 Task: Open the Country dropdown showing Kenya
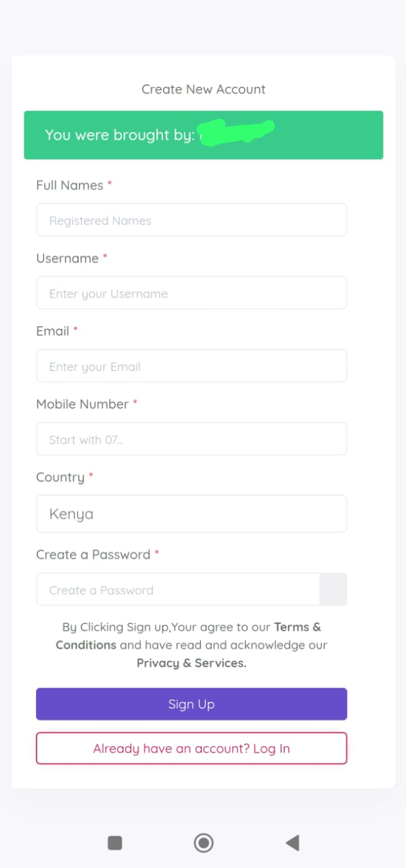(191, 514)
